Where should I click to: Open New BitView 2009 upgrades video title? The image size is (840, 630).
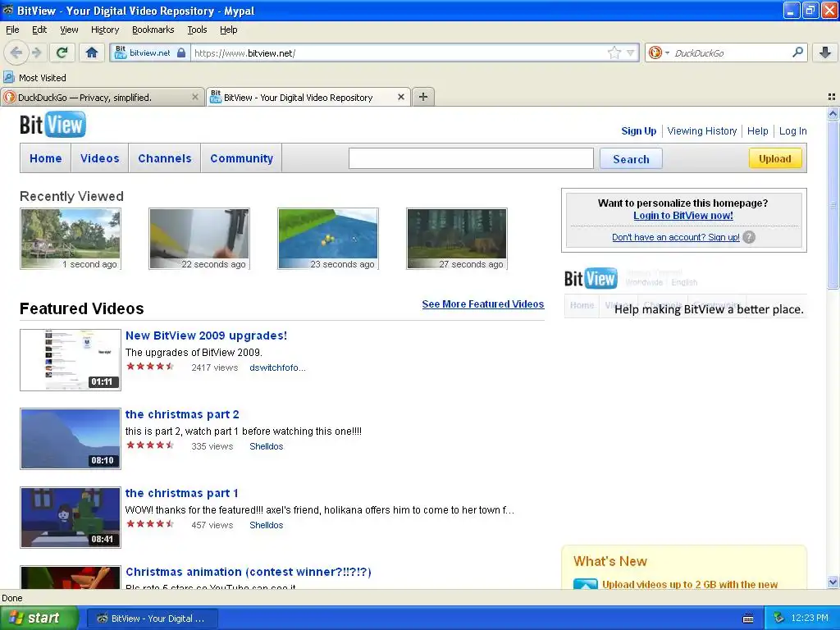click(206, 336)
